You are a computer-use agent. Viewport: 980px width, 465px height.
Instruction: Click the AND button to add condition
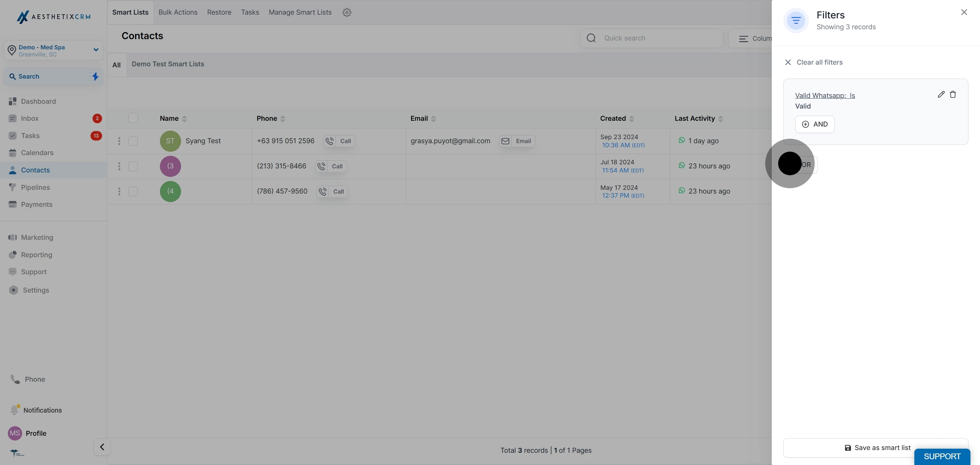(x=815, y=124)
